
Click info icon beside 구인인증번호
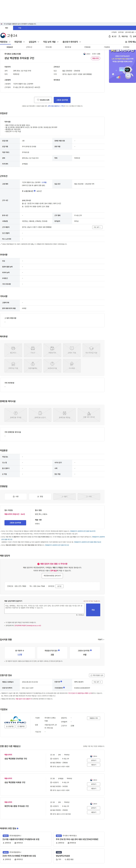[x=64, y=687]
